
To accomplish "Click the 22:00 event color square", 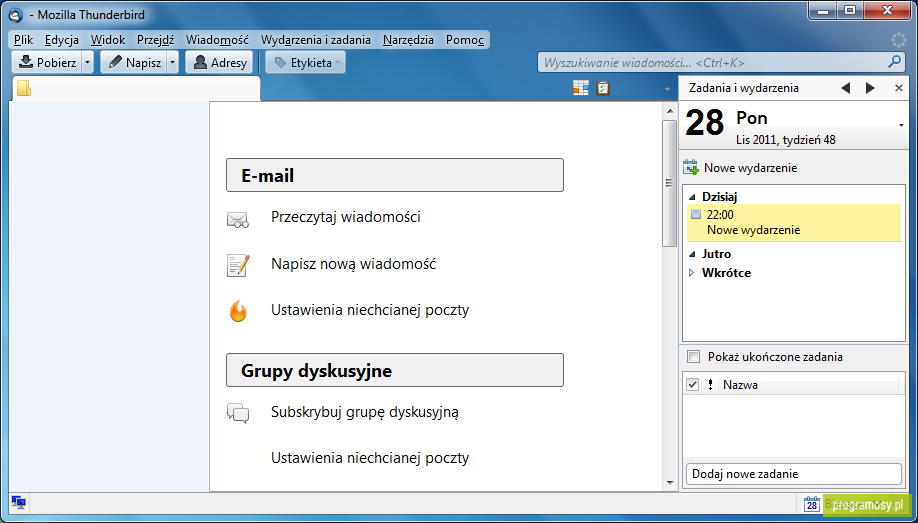I will [x=696, y=214].
